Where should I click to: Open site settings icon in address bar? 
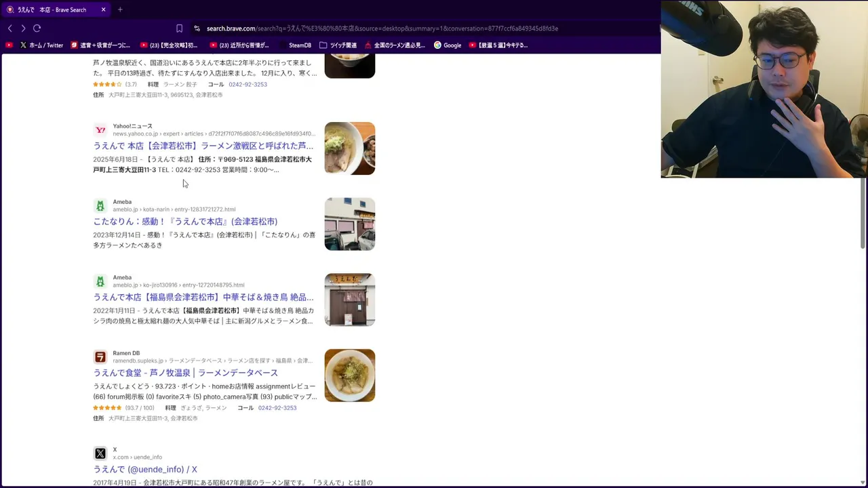click(197, 28)
